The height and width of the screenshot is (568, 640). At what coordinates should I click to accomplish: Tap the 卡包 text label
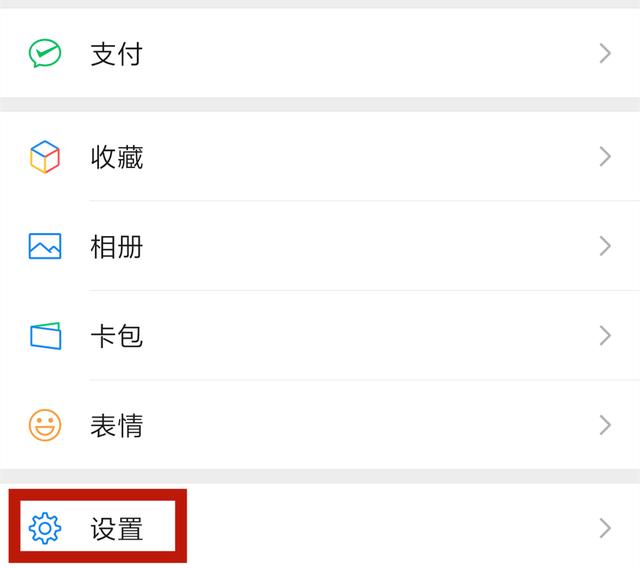coord(116,336)
